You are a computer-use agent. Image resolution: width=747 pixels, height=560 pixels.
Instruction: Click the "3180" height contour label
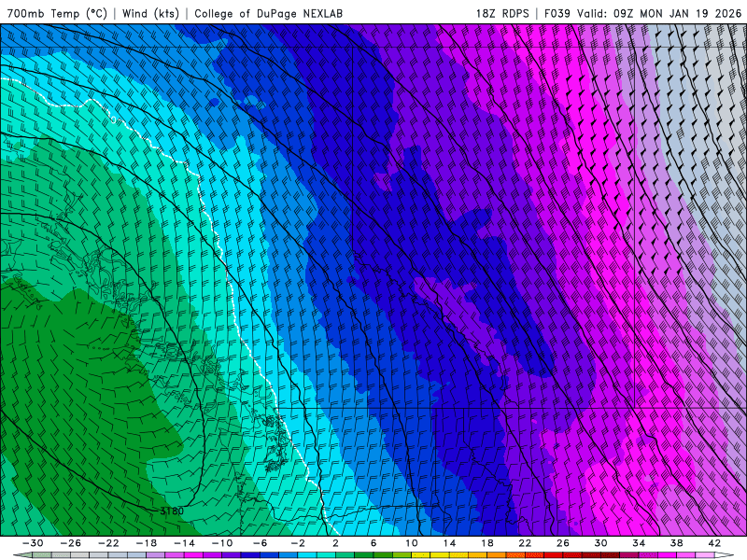(172, 511)
